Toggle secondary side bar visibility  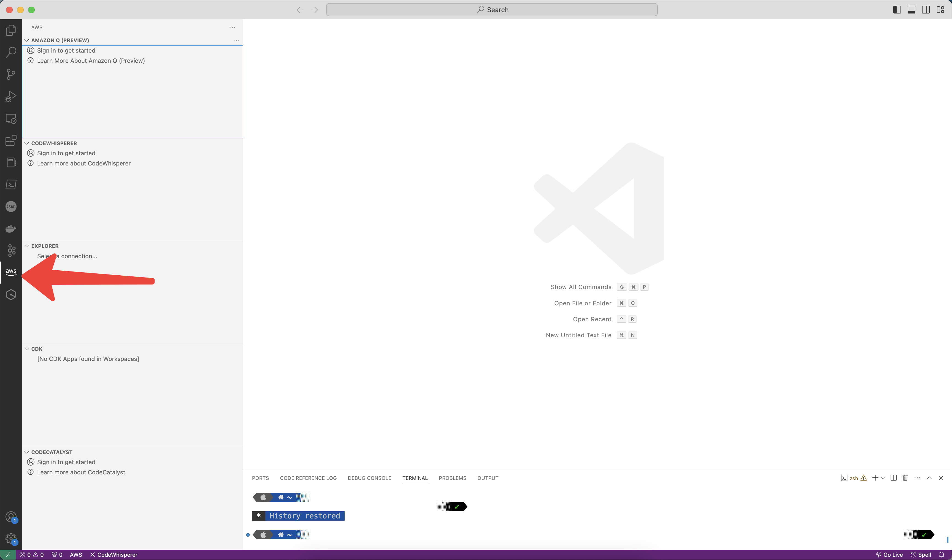[x=926, y=10]
